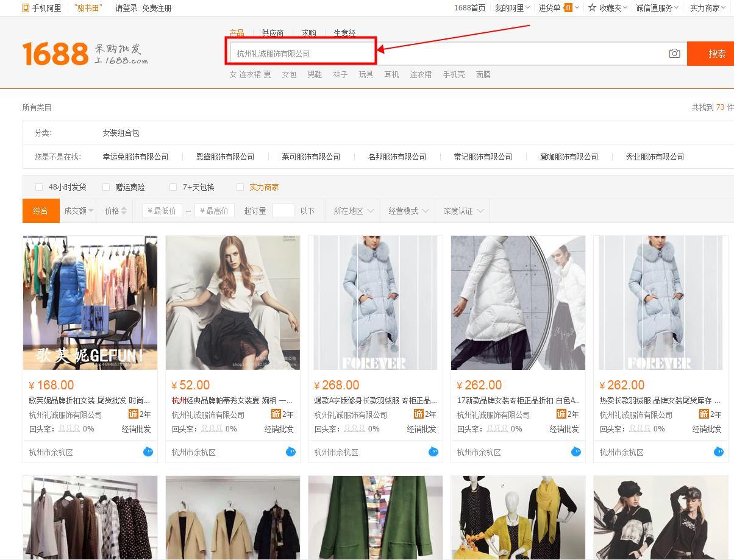Image resolution: width=734 pixels, height=560 pixels.
Task: Click the 秀业服饰有限公司 suggestion
Action: (655, 157)
